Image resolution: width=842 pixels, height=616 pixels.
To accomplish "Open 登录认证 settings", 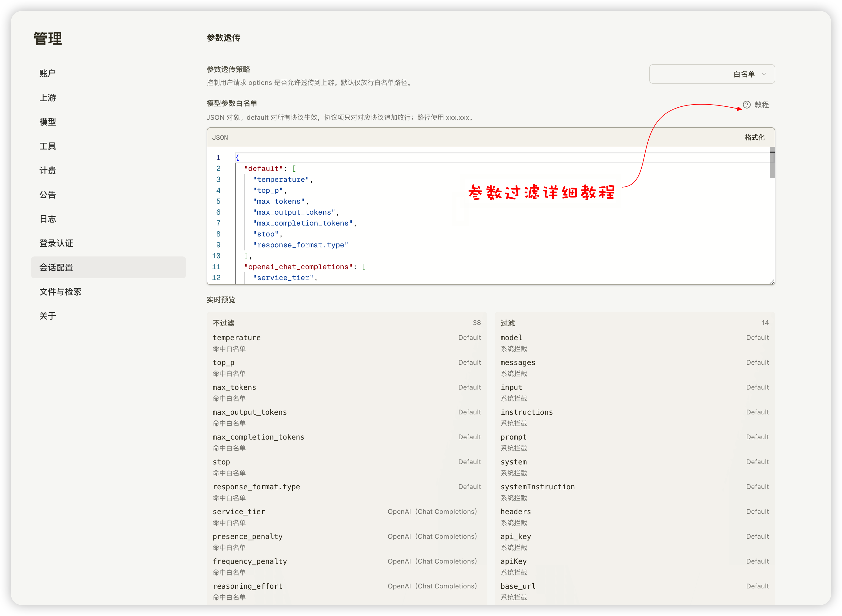I will tap(108, 243).
